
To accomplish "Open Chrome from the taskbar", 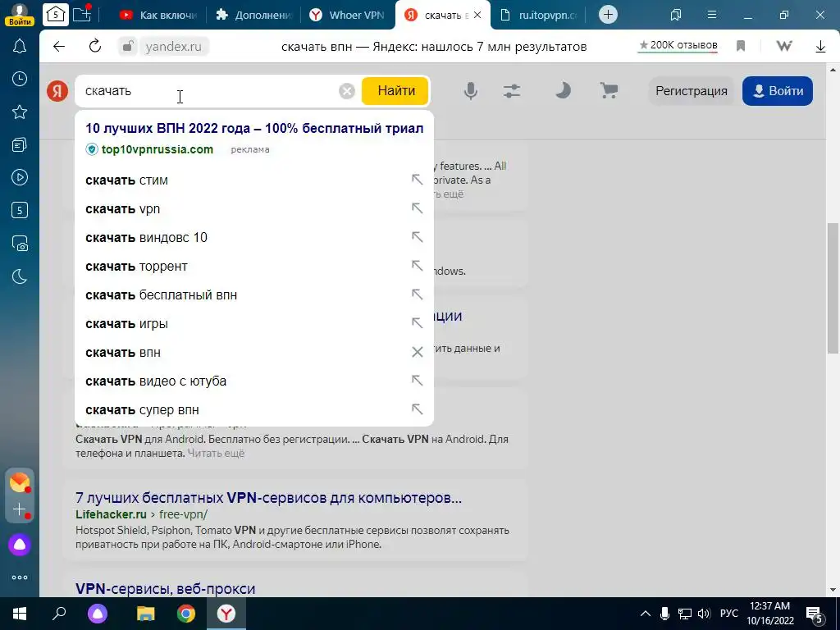I will pyautogui.click(x=186, y=614).
